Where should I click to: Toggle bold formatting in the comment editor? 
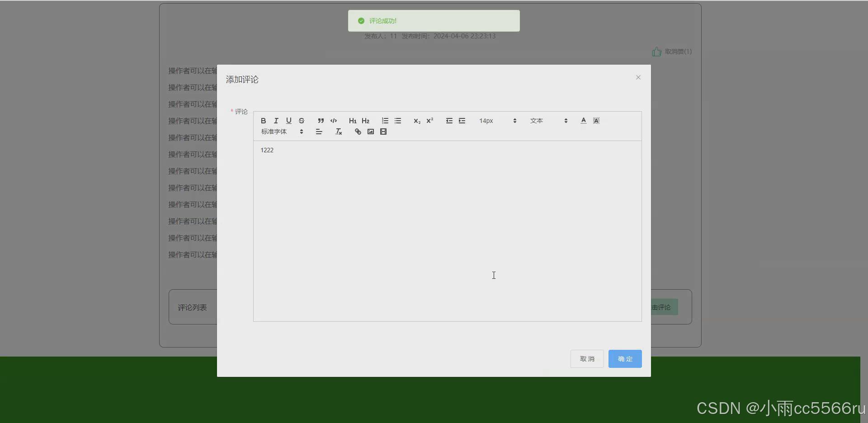[x=264, y=121]
